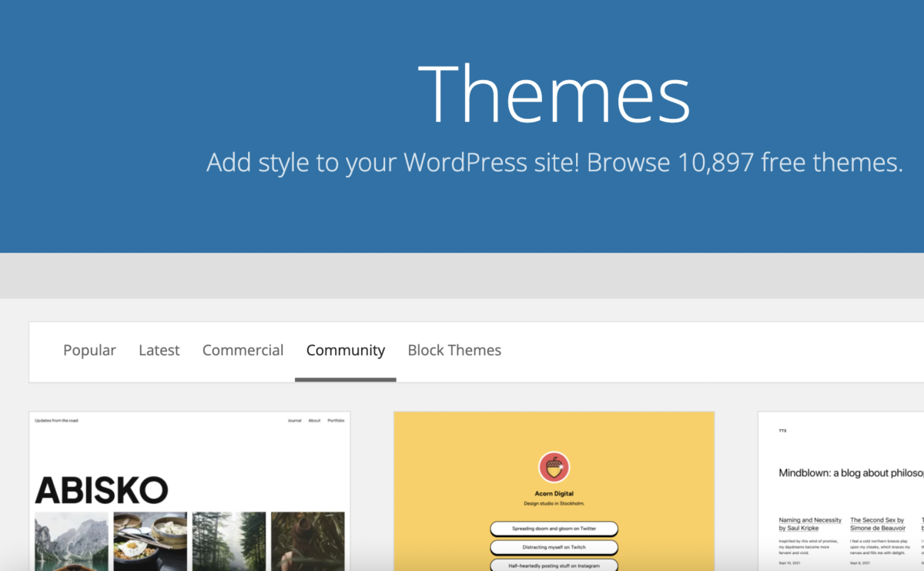
Task: Click 'Distracting myself on Twitch' button
Action: [554, 547]
